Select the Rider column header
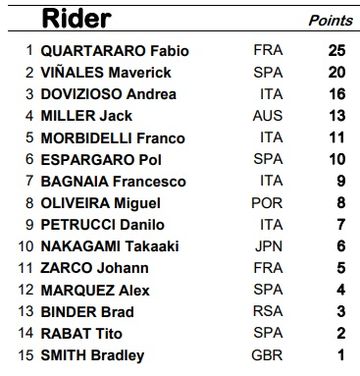The height and width of the screenshot is (376, 360). point(76,18)
